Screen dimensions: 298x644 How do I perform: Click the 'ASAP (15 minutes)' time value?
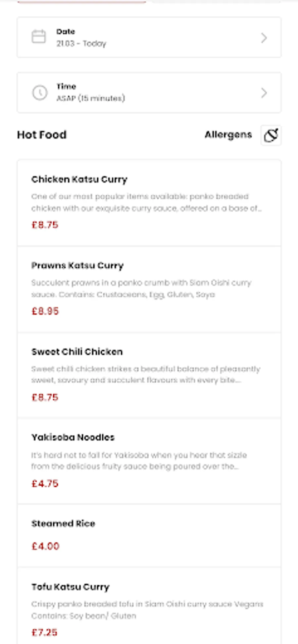[90, 98]
